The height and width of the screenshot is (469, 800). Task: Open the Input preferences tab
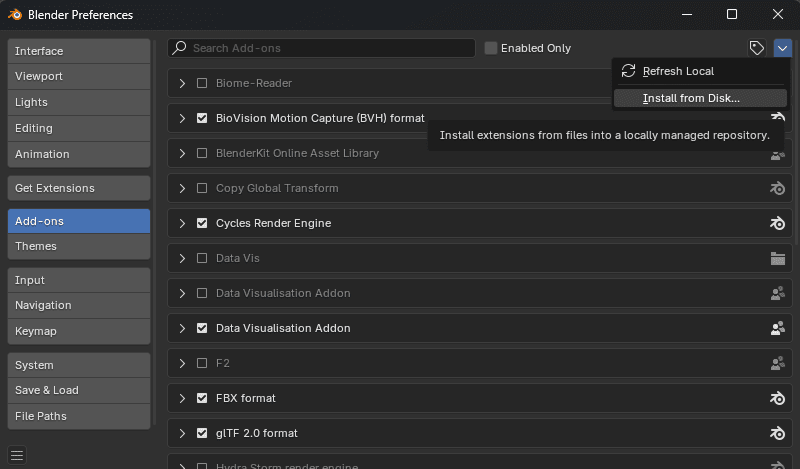click(x=79, y=280)
